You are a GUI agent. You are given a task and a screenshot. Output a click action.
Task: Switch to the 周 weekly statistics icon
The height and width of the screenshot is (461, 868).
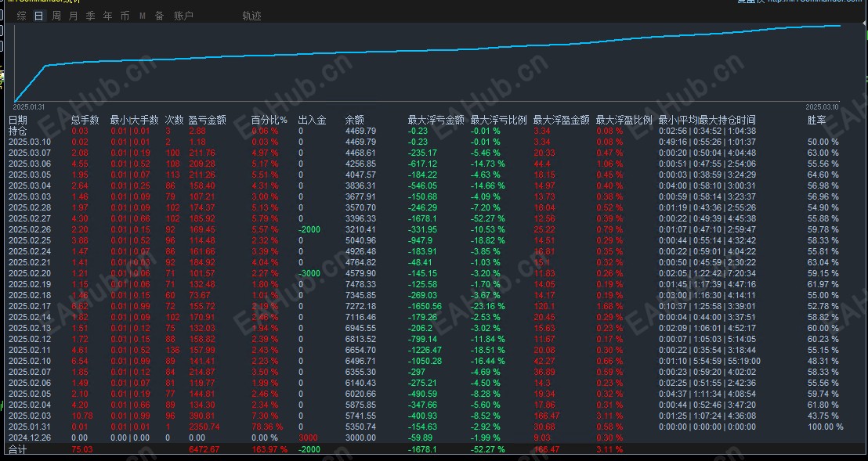point(54,15)
